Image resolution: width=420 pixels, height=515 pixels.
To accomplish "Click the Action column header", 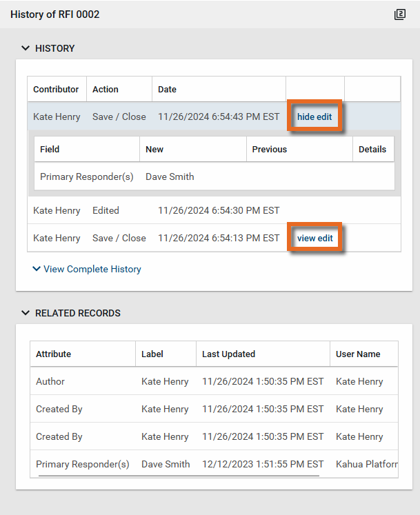I will [106, 90].
